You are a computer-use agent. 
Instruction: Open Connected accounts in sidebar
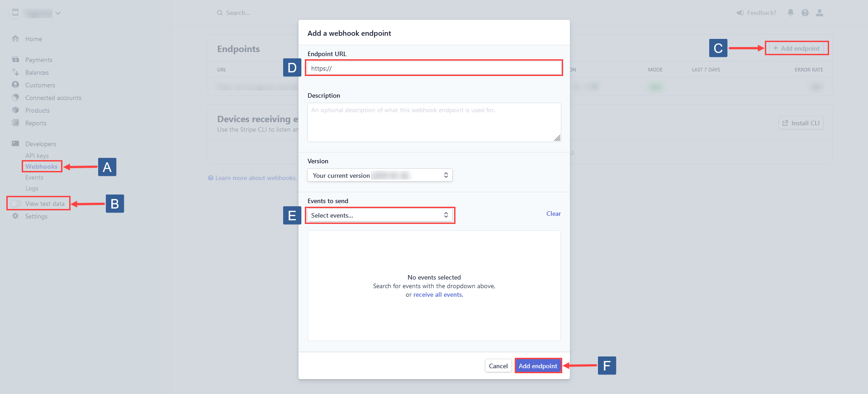tap(53, 98)
